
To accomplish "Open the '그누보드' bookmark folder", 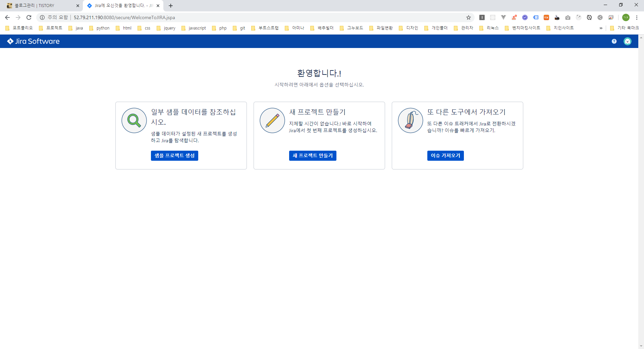I will pos(352,28).
